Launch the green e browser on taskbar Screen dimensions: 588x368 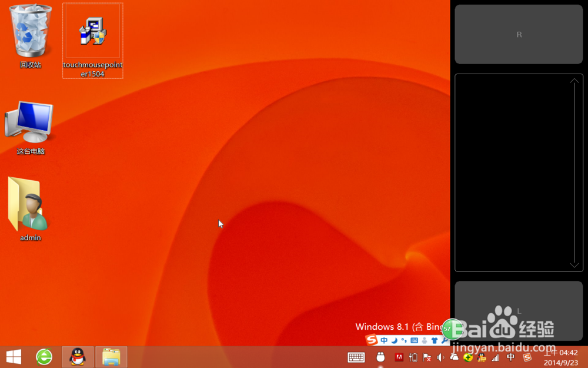coord(44,357)
